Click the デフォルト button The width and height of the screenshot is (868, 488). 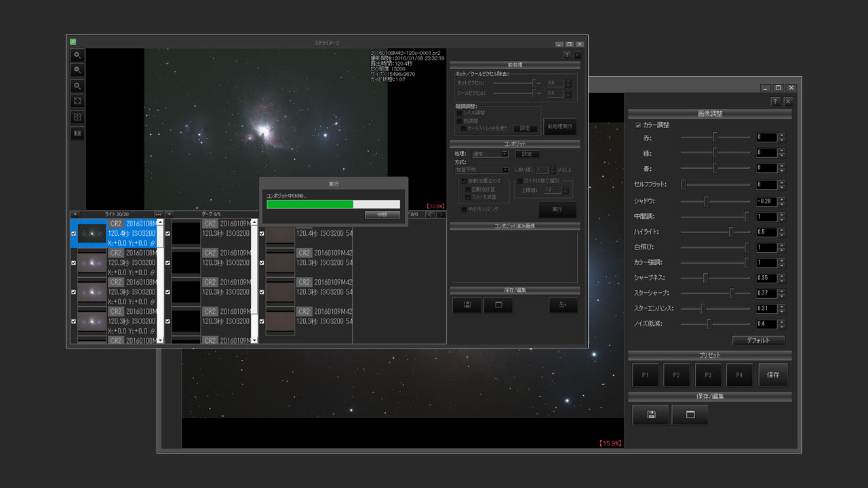click(758, 340)
